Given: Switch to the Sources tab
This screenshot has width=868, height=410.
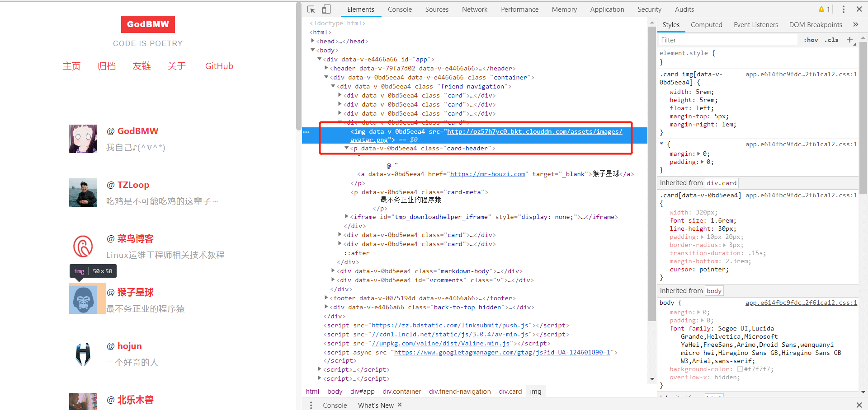Looking at the screenshot, I should pyautogui.click(x=437, y=9).
